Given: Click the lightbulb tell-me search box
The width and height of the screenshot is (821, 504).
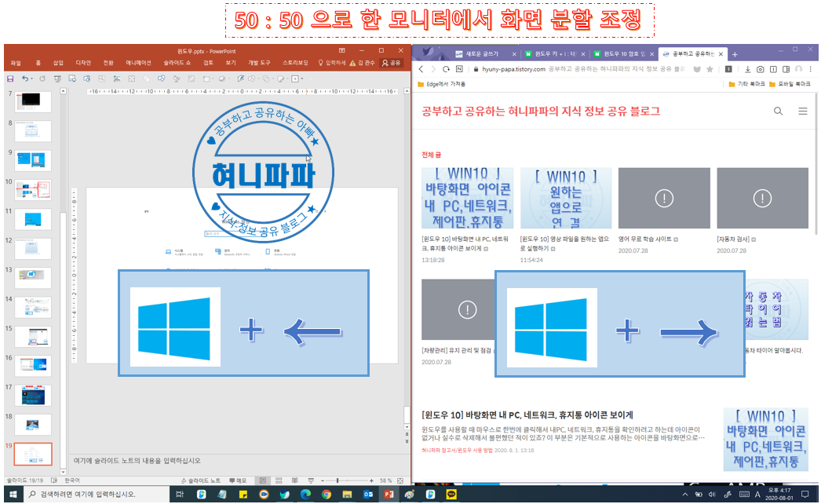Looking at the screenshot, I should coord(332,63).
